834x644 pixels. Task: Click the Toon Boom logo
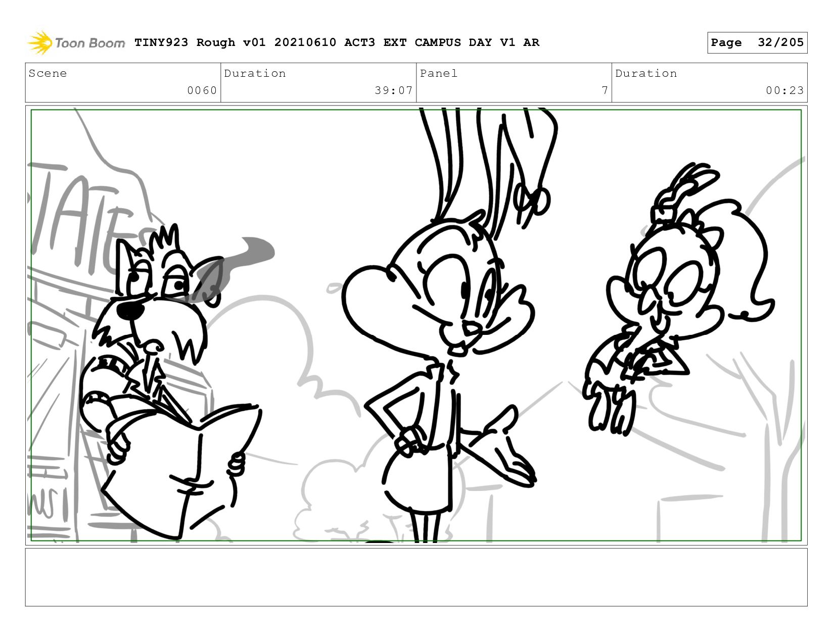[76, 42]
